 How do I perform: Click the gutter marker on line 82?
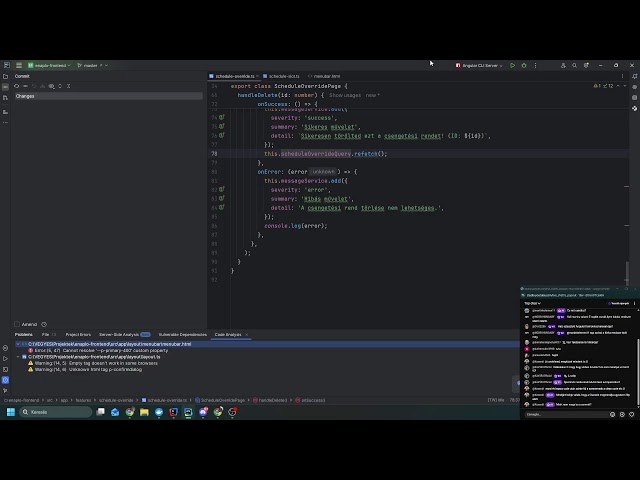pos(222,189)
